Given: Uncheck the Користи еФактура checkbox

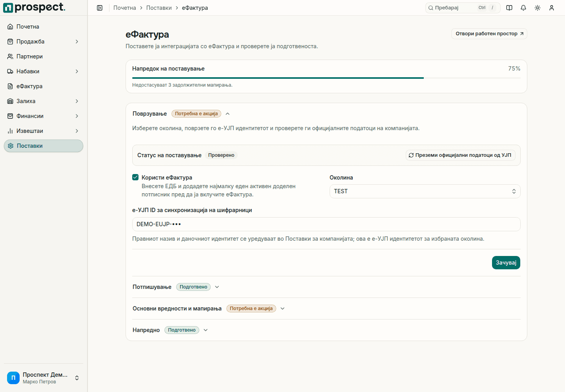Looking at the screenshot, I should point(135,177).
